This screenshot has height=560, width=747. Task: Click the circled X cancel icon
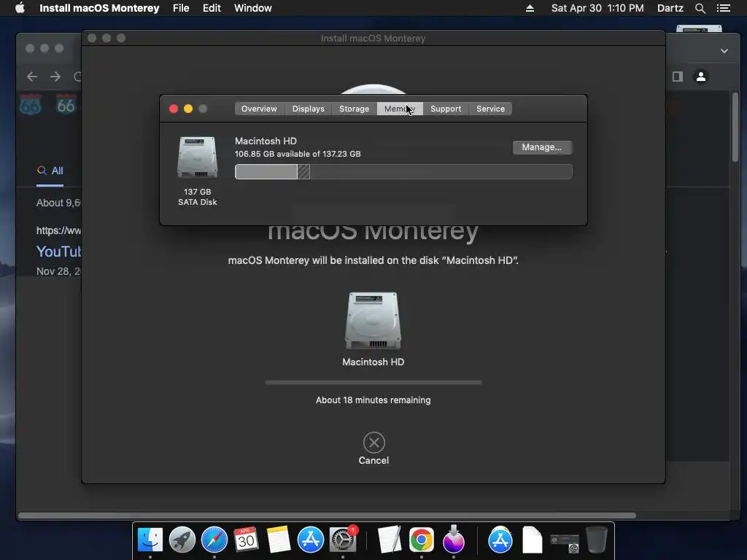[x=374, y=443]
